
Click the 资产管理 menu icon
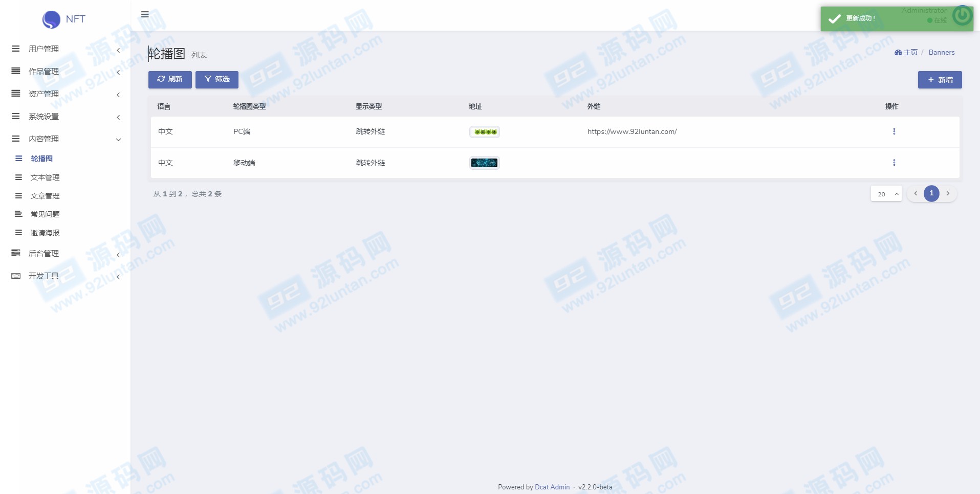pyautogui.click(x=16, y=94)
